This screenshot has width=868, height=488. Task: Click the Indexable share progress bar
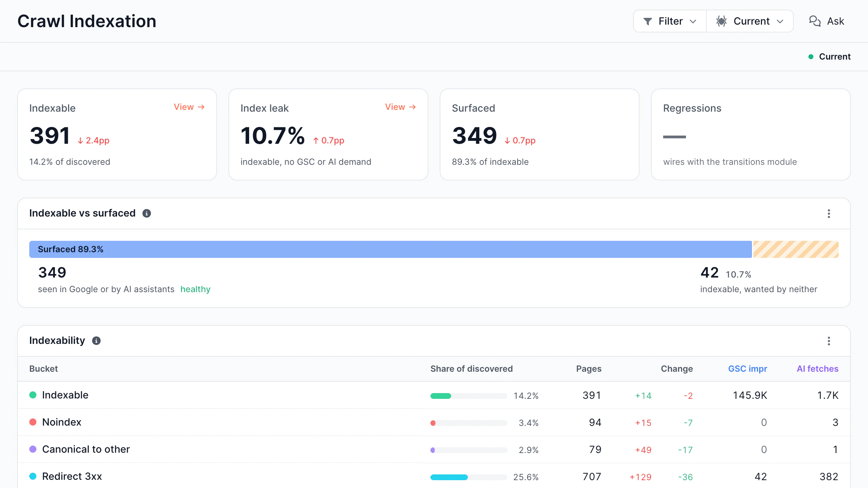tap(469, 396)
